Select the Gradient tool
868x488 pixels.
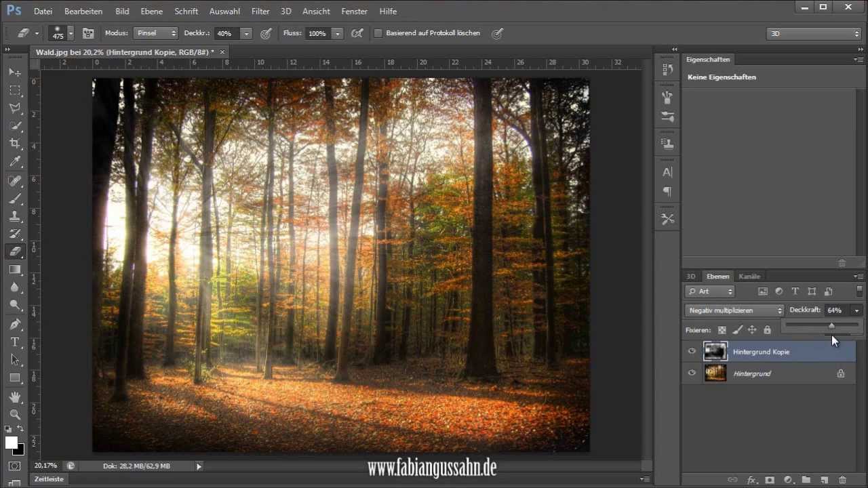point(15,270)
